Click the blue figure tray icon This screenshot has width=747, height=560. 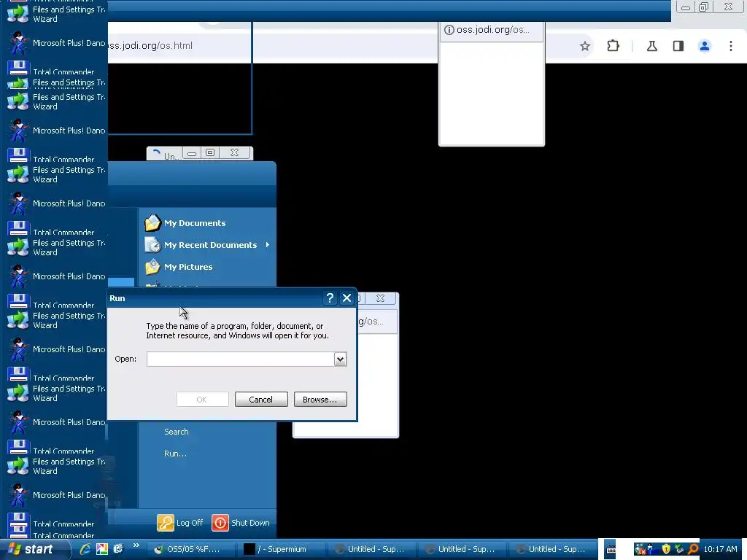click(x=650, y=550)
